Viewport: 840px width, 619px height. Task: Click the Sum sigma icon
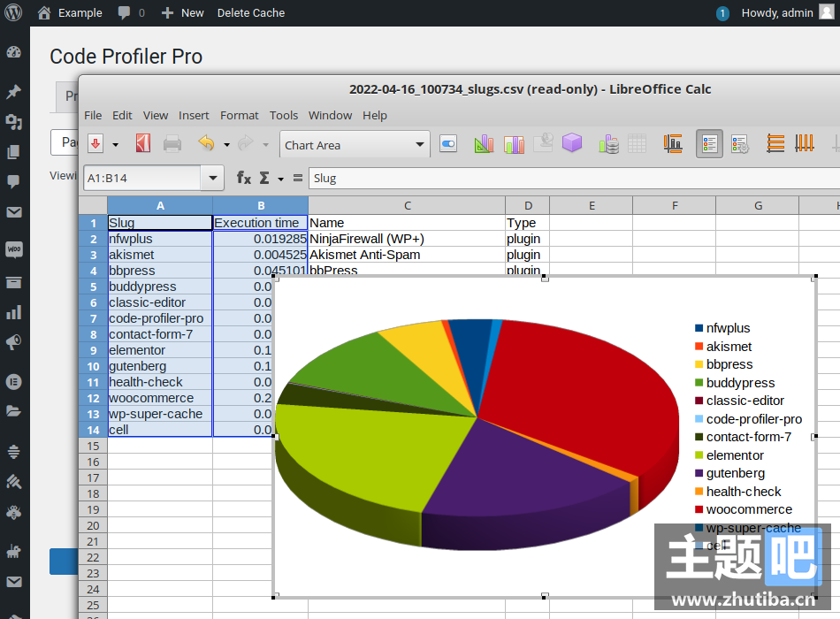264,178
